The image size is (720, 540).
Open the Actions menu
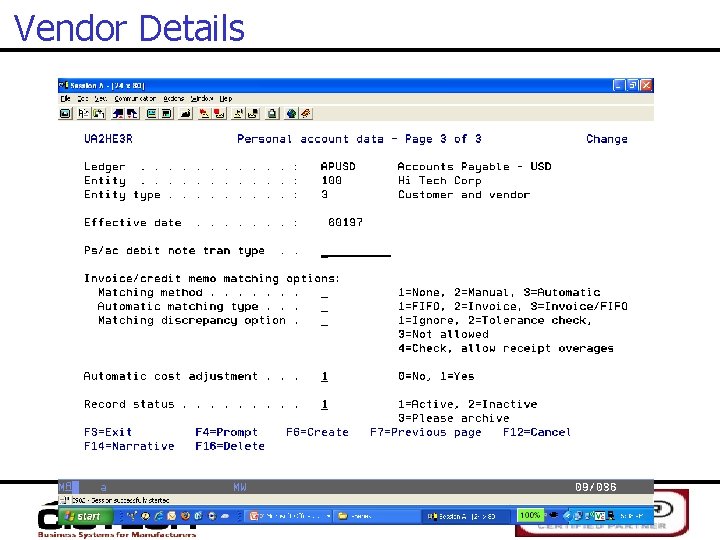click(174, 99)
